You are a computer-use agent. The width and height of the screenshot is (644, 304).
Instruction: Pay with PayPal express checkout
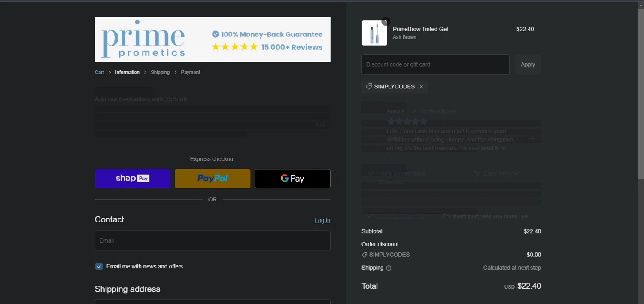213,179
